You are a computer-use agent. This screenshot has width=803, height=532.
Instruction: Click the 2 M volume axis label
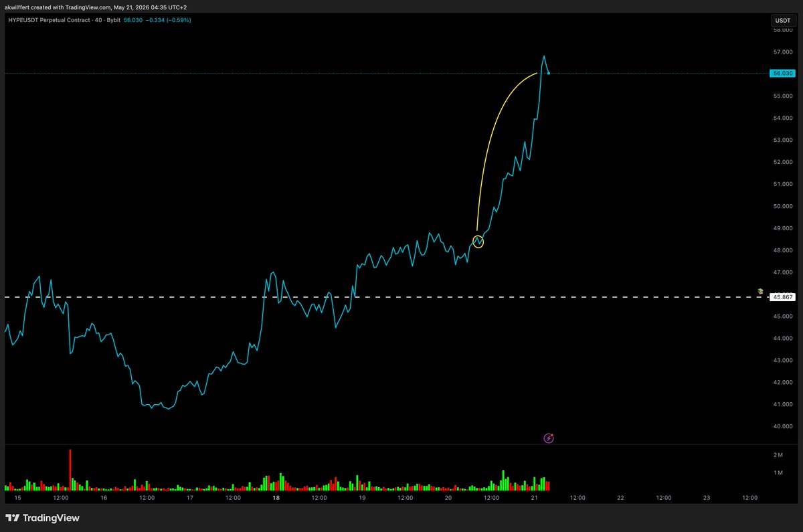[x=778, y=455]
